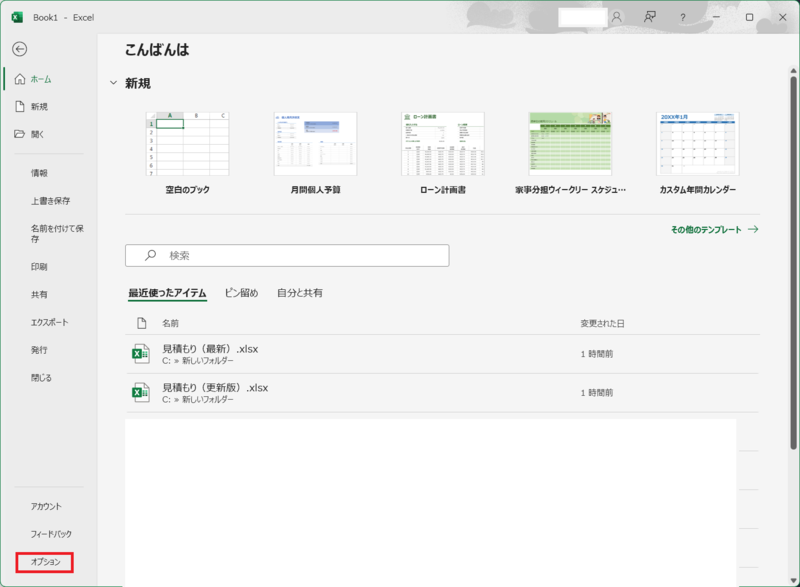Open アカウント settings
800x587 pixels.
pyautogui.click(x=42, y=508)
